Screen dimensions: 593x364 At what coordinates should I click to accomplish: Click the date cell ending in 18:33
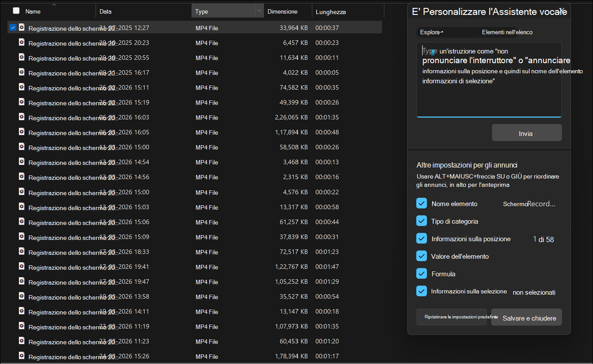click(x=124, y=252)
